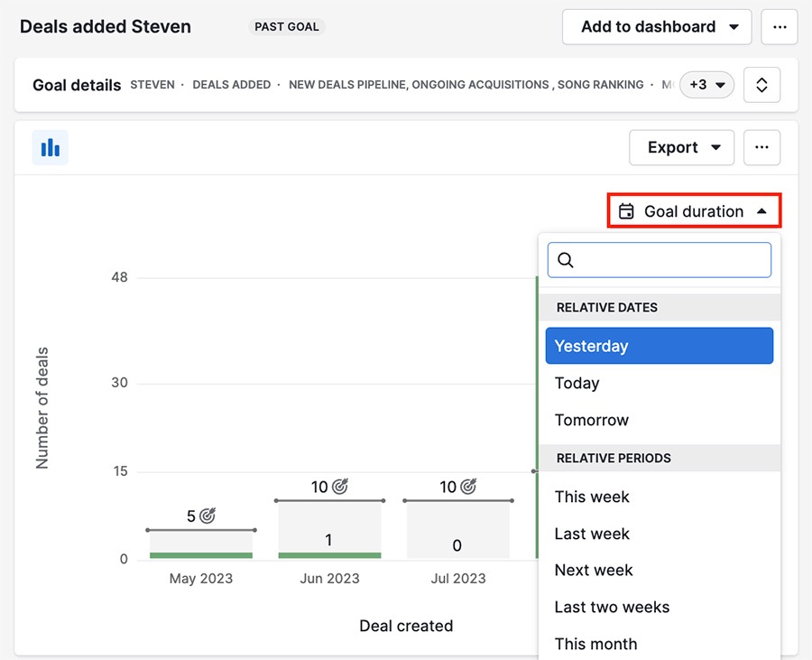Select Today from relative dates

click(577, 383)
